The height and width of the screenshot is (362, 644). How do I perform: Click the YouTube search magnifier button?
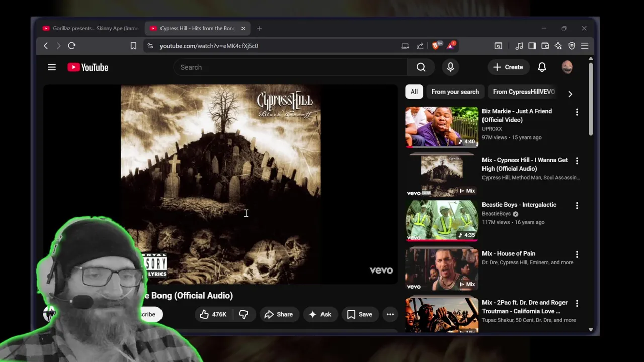[421, 67]
